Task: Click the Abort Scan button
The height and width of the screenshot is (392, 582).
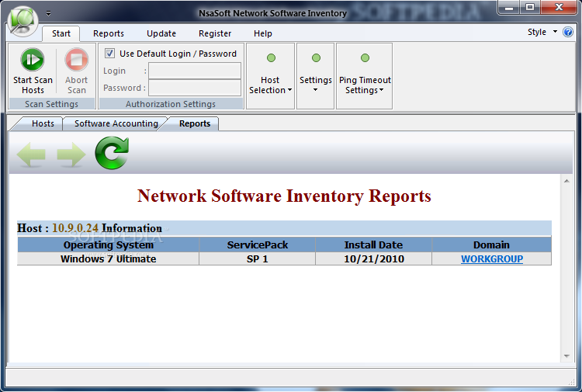Action: [x=77, y=71]
